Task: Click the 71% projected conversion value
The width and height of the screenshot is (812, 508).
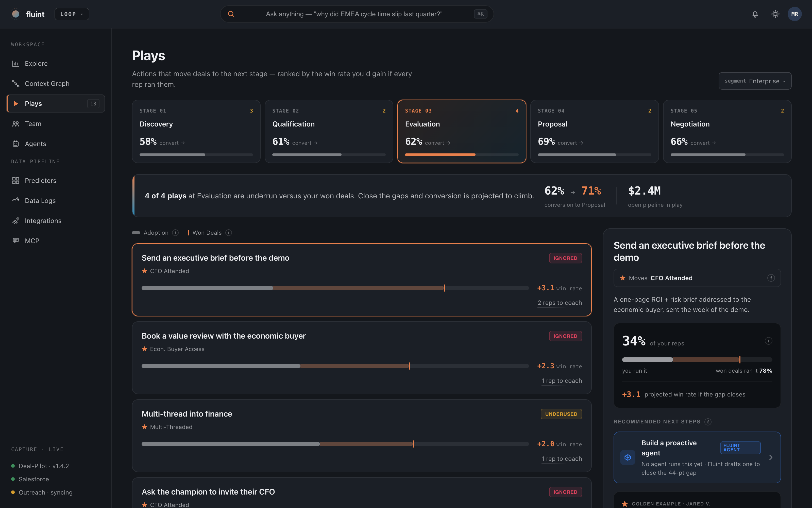Action: (x=591, y=191)
